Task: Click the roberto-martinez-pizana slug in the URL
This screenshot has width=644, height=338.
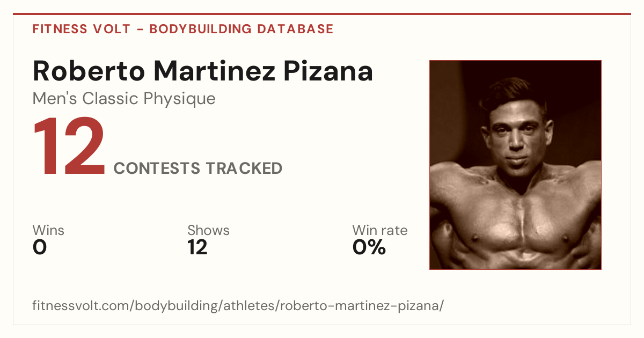Action: tap(360, 306)
